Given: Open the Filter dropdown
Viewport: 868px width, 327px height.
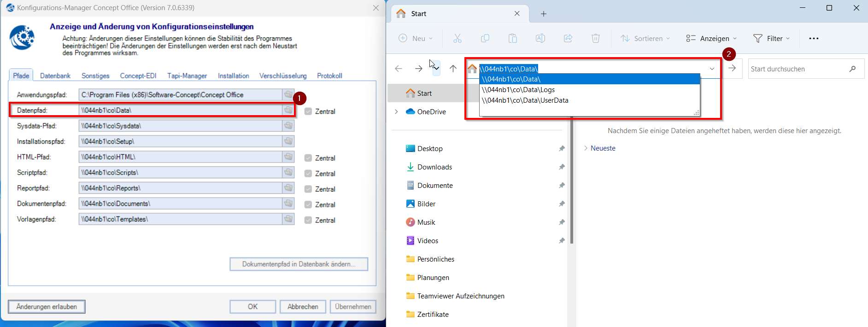Looking at the screenshot, I should [772, 38].
